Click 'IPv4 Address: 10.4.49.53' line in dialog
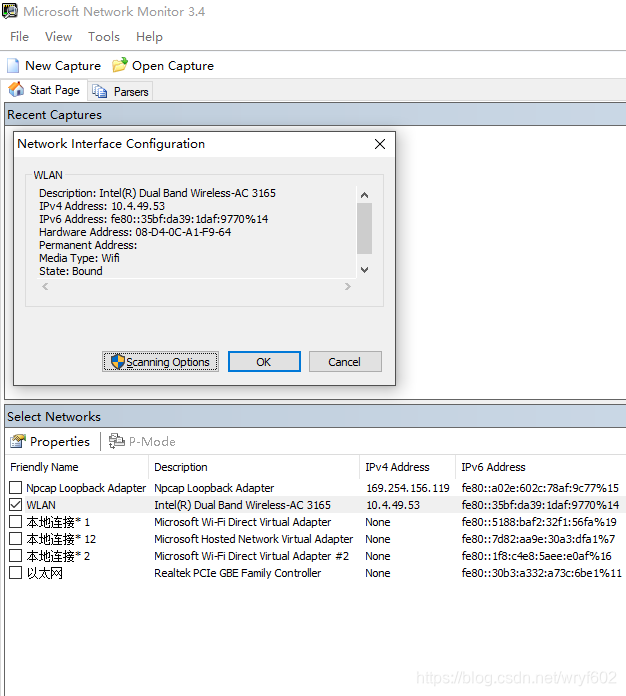The width and height of the screenshot is (626, 696). tap(102, 206)
